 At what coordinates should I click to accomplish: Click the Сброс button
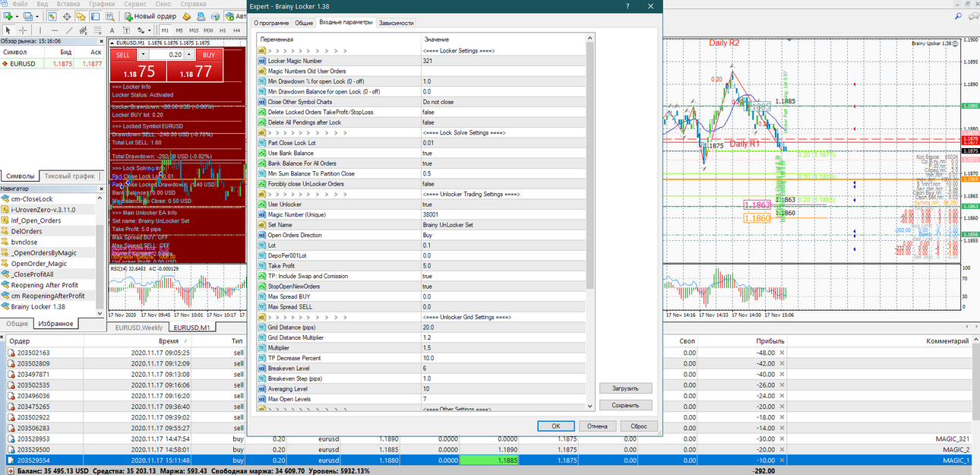(639, 426)
